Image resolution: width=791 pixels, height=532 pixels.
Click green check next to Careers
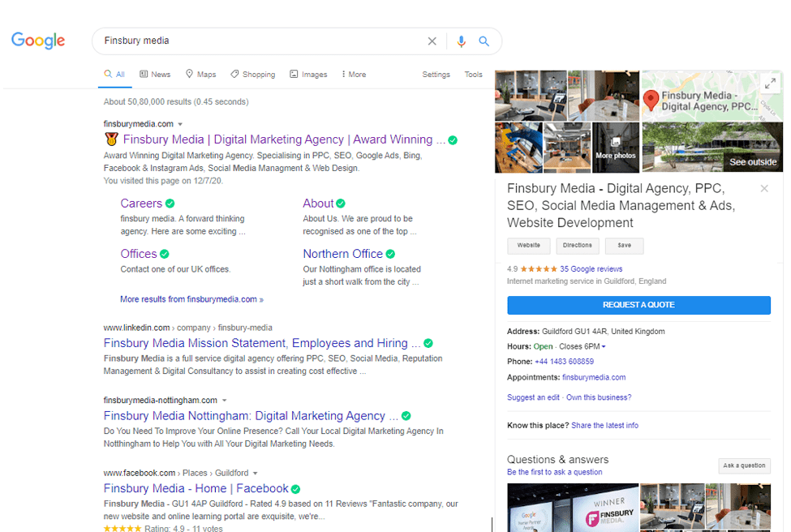[170, 204]
